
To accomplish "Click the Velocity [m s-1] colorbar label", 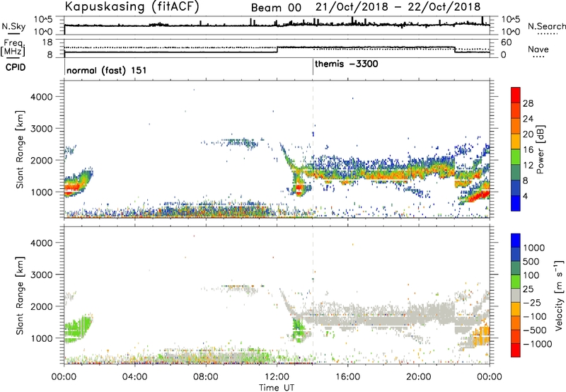I will [559, 295].
